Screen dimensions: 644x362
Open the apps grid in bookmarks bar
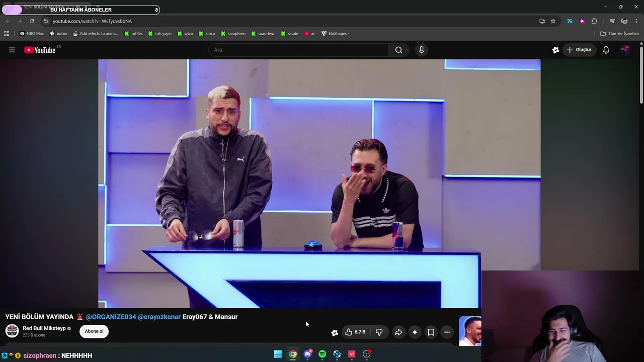coord(7,34)
